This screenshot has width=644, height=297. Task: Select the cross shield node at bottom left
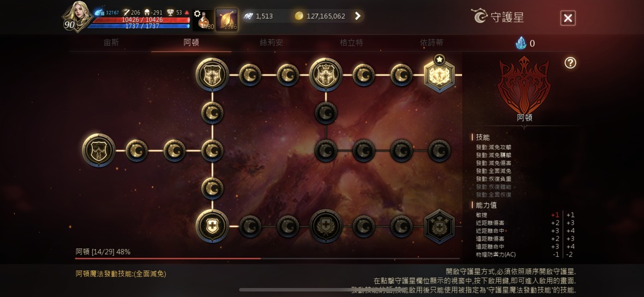click(212, 226)
